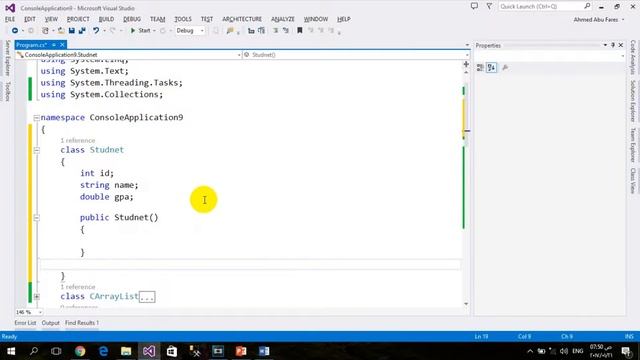Open the TEST menu
This screenshot has width=640, height=360.
pos(207,19)
